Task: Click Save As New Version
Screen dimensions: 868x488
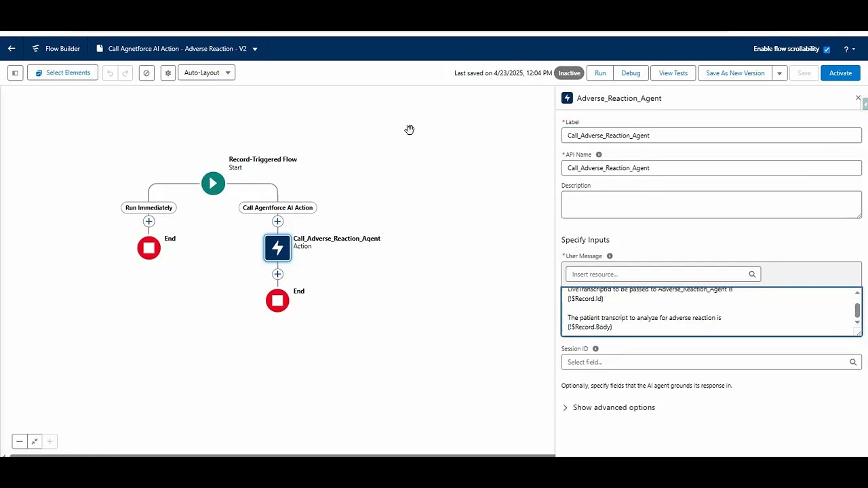Action: tap(735, 73)
